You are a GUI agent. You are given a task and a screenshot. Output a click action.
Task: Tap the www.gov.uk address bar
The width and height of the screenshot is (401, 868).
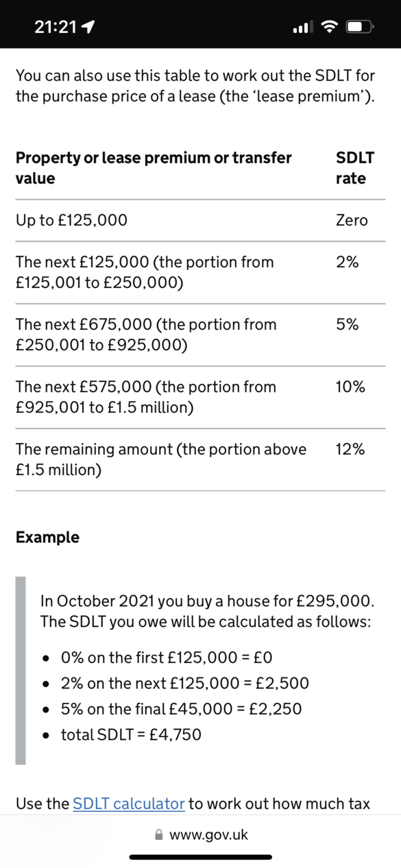pos(201,834)
